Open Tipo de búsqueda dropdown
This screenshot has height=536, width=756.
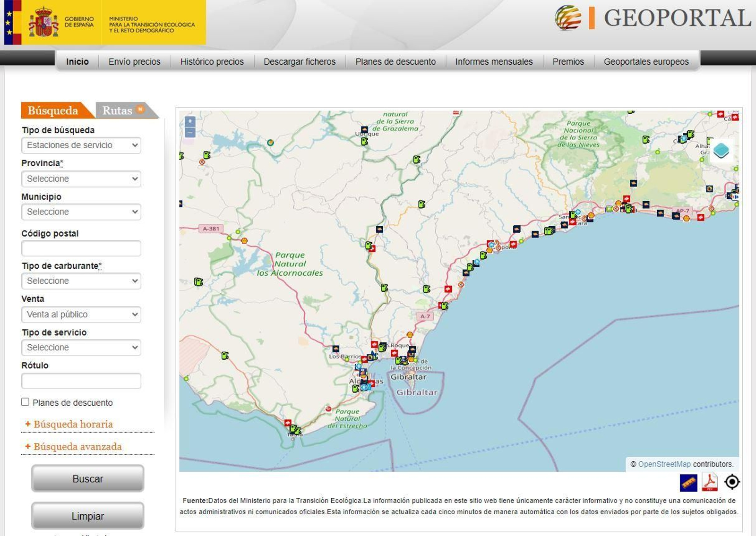81,145
